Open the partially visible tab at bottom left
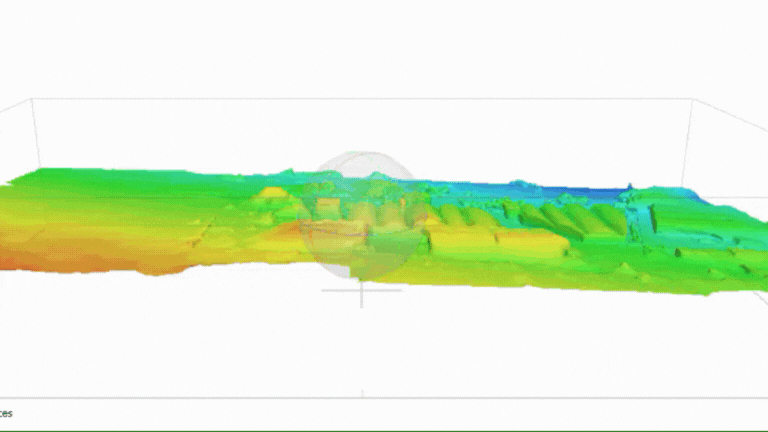768x432 pixels. pos(7,413)
